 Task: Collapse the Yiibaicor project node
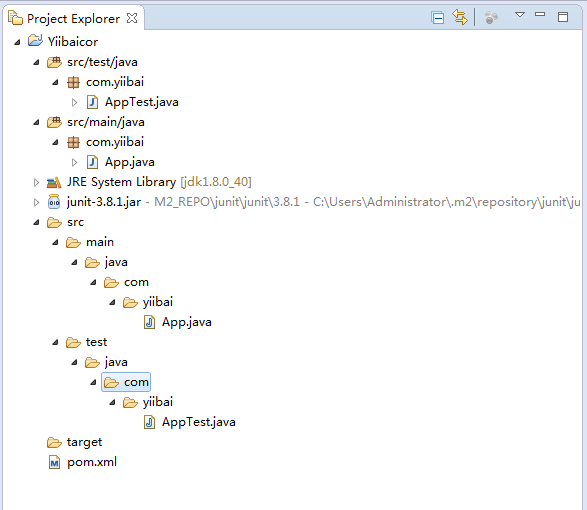pos(17,42)
